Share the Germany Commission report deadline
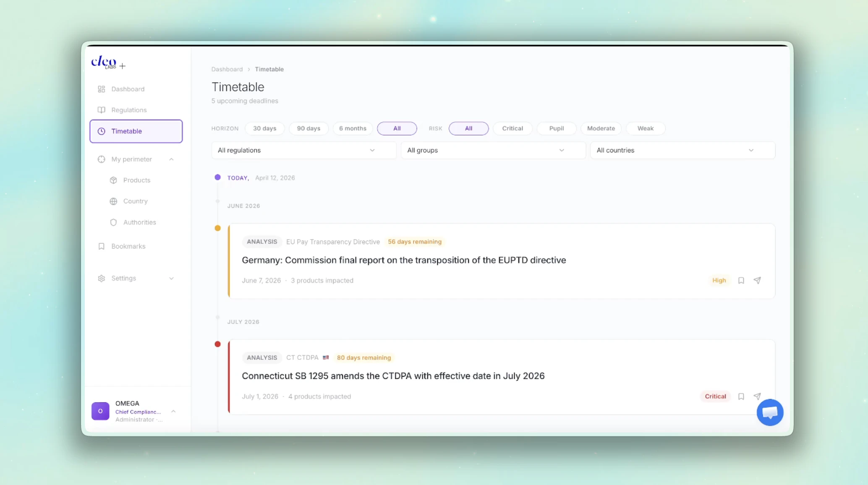Viewport: 868px width, 485px height. tap(757, 280)
